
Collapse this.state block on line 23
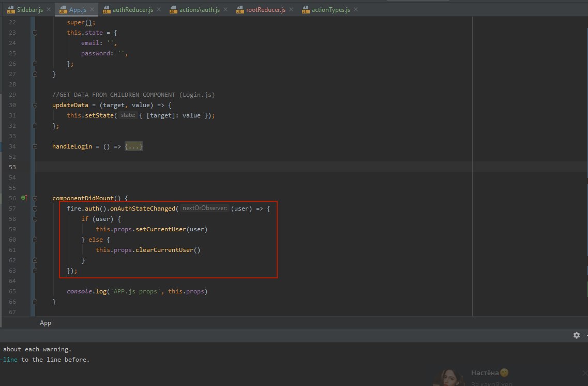[35, 33]
